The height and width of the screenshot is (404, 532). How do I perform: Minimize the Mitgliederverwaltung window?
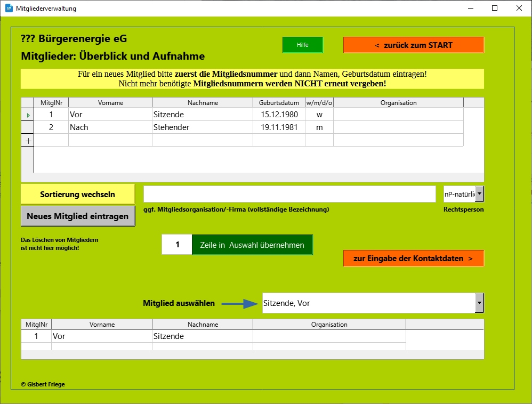coord(471,8)
